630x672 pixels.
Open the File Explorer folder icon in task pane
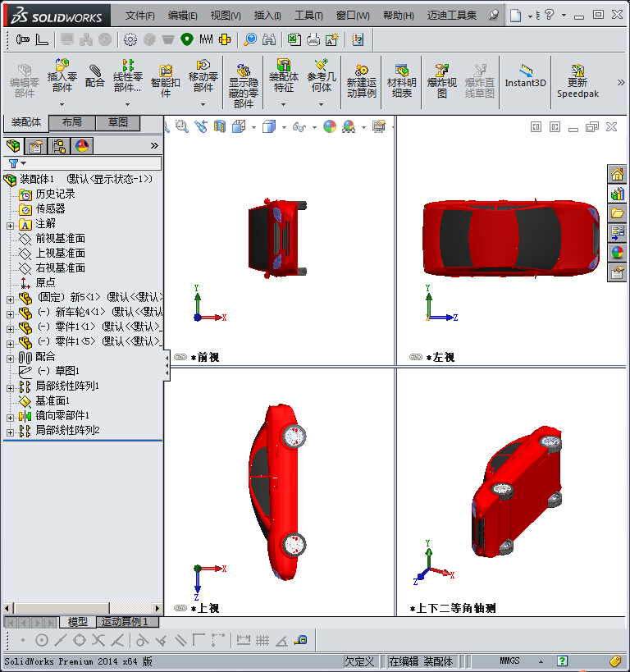coord(617,213)
